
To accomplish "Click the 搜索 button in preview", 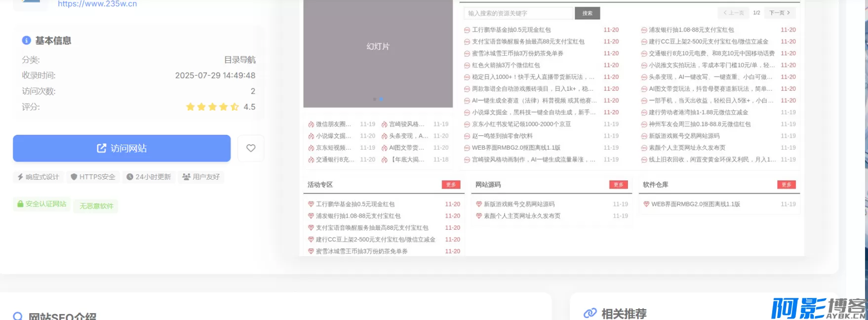I will [x=587, y=13].
